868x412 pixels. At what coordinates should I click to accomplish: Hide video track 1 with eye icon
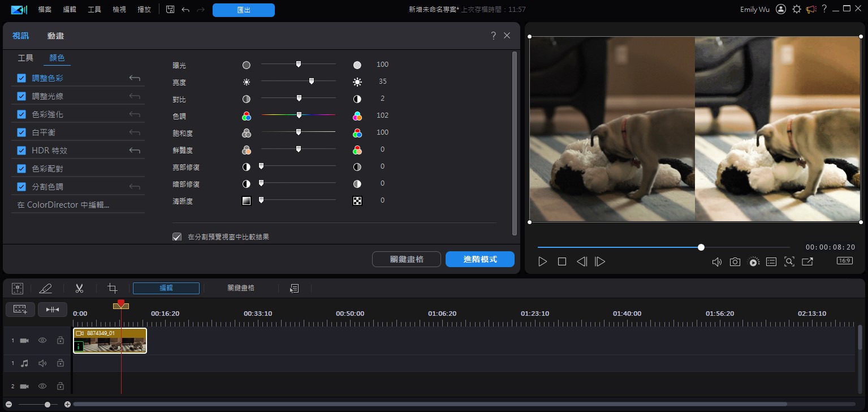coord(42,341)
